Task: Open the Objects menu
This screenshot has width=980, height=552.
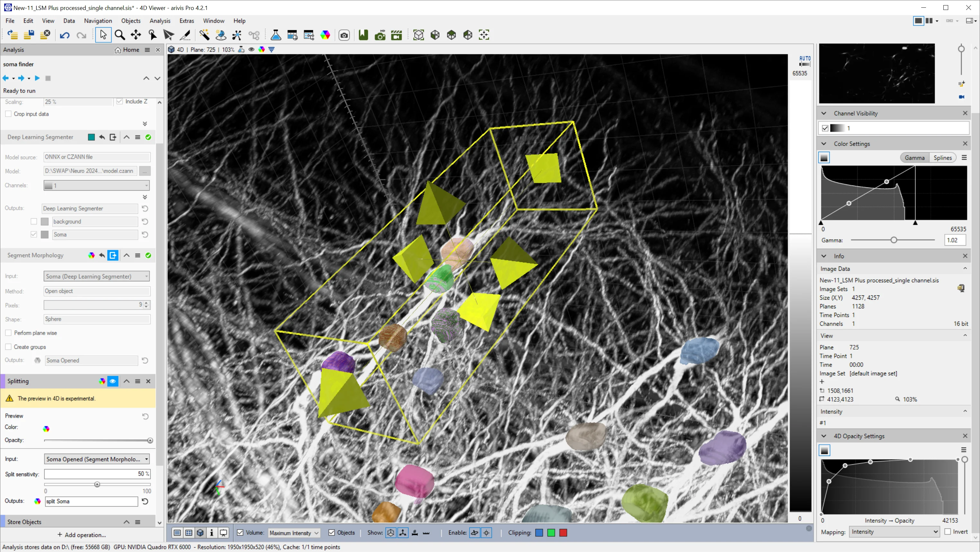Action: (x=130, y=21)
